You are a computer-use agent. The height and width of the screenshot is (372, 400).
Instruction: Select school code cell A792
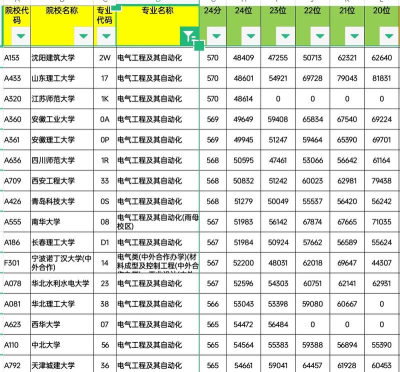point(16,364)
